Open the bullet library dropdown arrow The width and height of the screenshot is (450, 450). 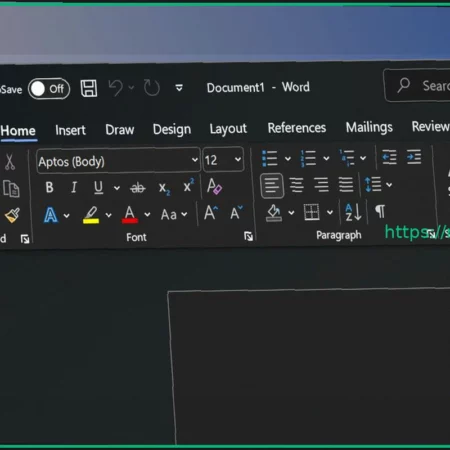(x=288, y=159)
